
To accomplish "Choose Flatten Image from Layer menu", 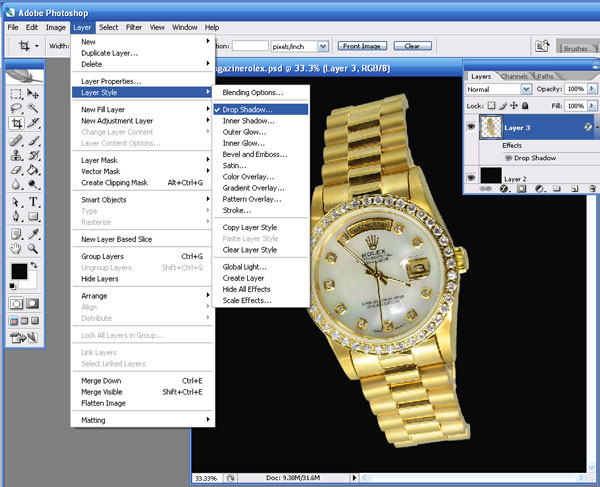I will [x=142, y=403].
